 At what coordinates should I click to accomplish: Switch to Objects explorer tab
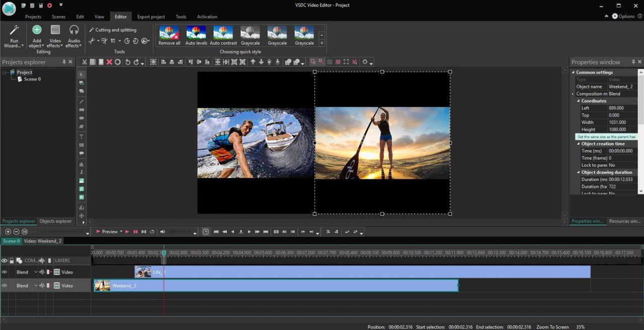[55, 221]
